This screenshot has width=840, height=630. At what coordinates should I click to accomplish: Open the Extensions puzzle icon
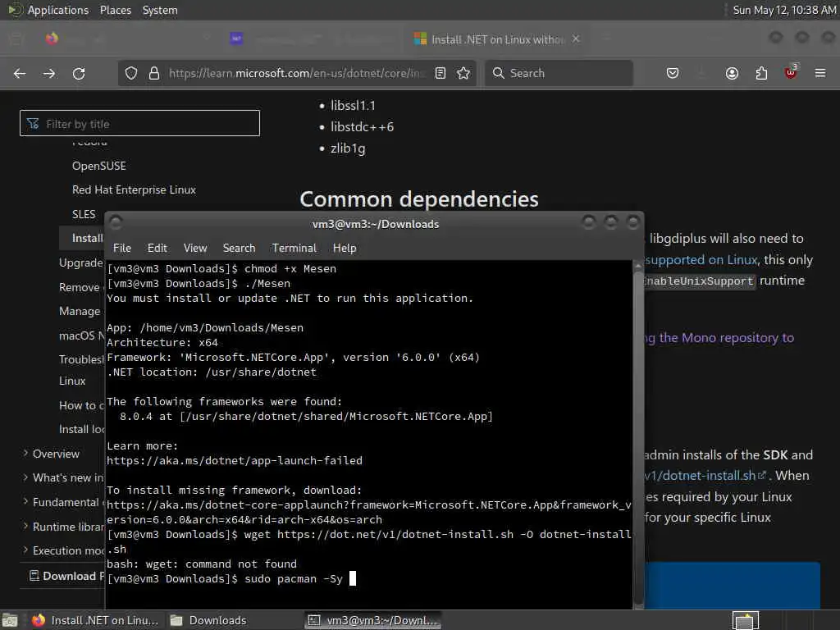click(761, 73)
